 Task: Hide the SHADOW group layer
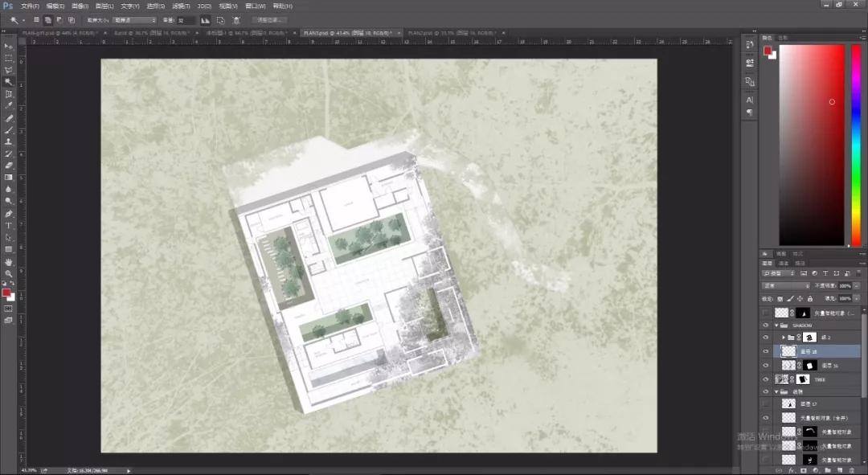(x=766, y=325)
